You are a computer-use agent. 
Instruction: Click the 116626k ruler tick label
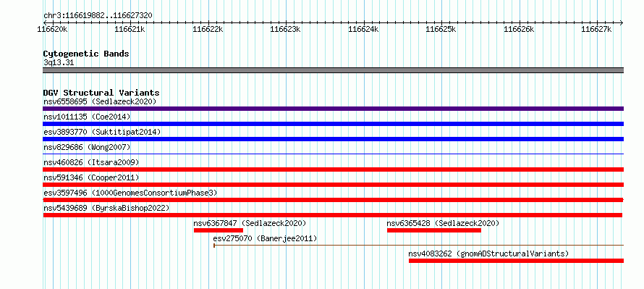click(519, 29)
